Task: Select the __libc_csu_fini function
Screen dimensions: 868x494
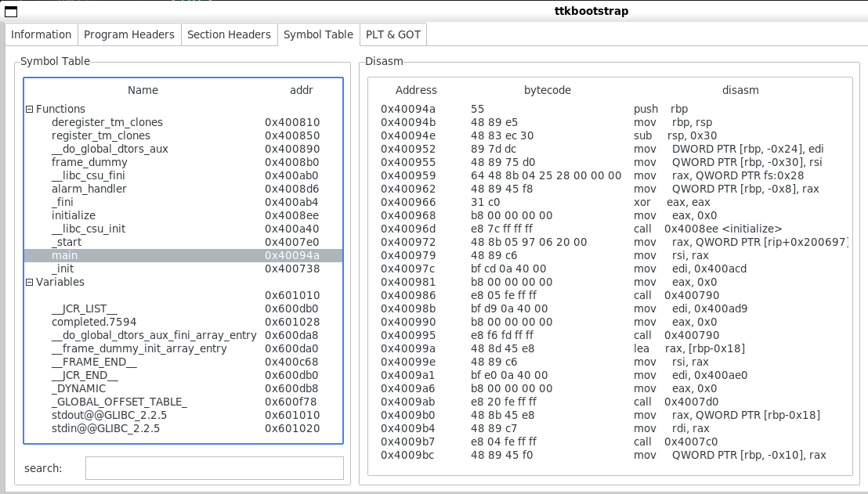Action: pos(183,175)
